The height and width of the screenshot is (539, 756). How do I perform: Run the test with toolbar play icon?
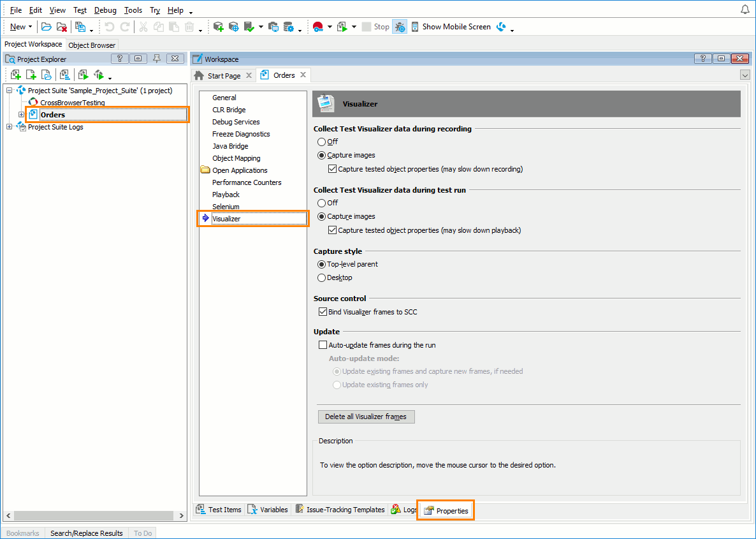click(342, 27)
